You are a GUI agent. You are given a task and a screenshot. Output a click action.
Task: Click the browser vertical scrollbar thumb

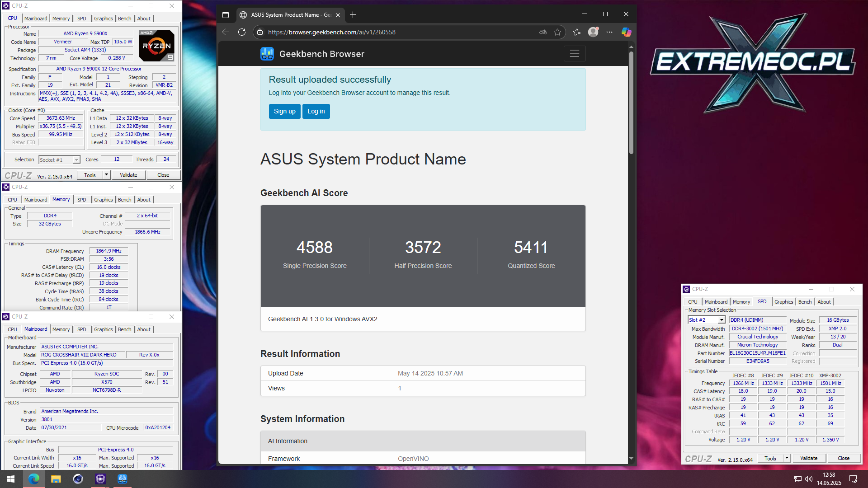[x=631, y=102]
